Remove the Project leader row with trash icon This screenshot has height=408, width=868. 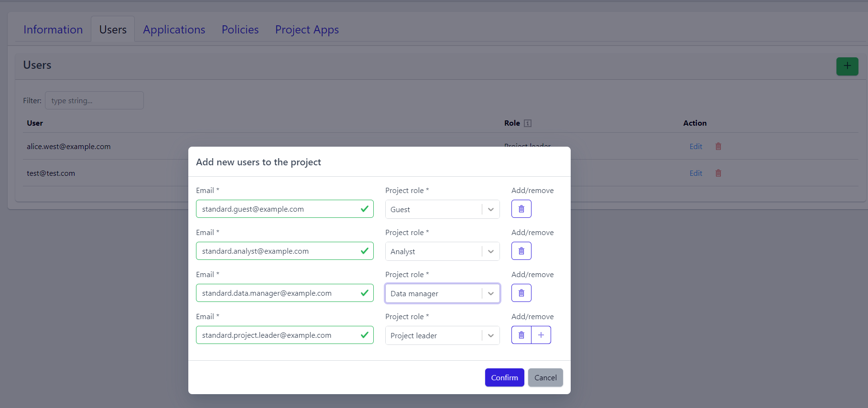tap(521, 335)
